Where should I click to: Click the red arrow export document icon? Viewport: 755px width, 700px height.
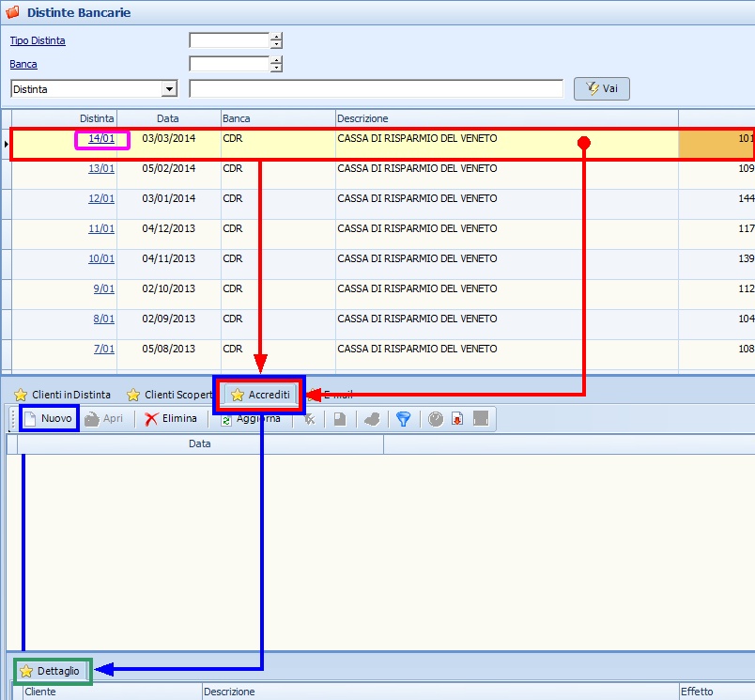(457, 419)
